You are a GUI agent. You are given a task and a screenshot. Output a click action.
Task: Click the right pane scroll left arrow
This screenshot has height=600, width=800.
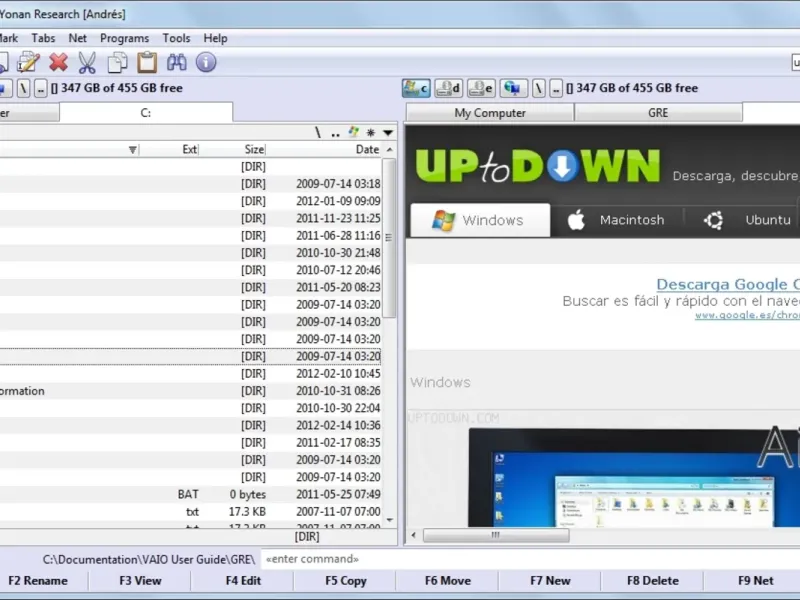[414, 535]
